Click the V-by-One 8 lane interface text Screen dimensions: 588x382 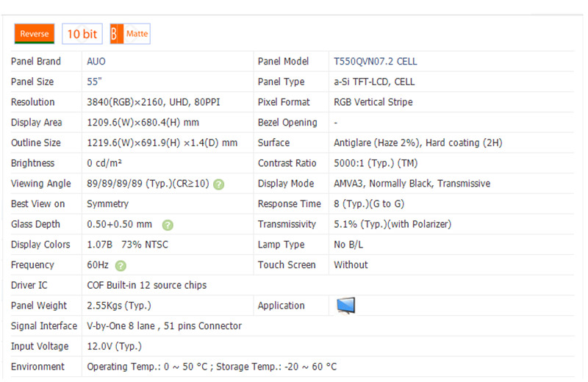point(164,326)
